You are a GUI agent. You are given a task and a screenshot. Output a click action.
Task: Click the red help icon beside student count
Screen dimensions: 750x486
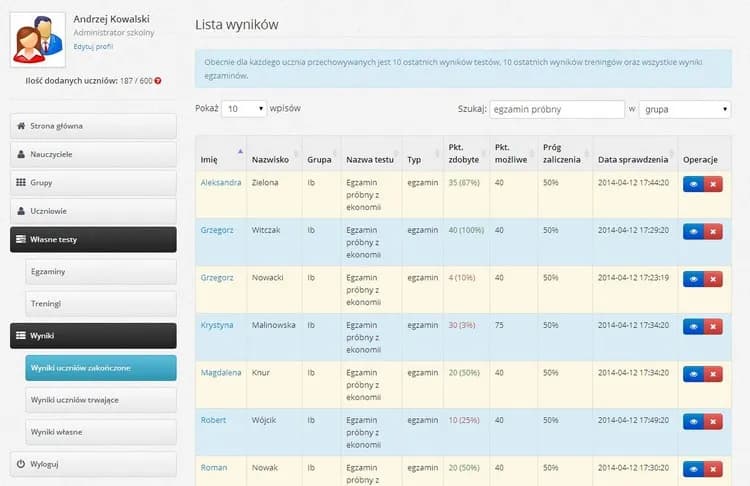pos(158,80)
